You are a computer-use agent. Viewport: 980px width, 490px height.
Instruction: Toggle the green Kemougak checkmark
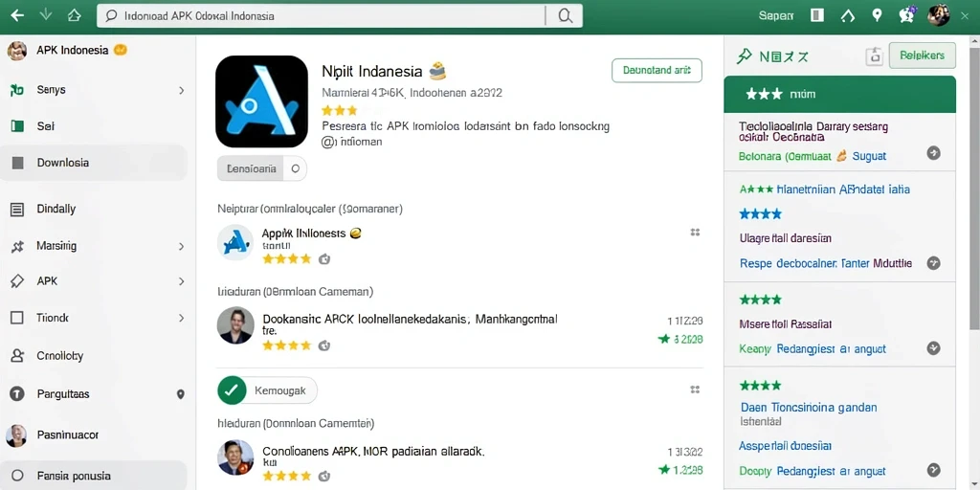pos(231,390)
